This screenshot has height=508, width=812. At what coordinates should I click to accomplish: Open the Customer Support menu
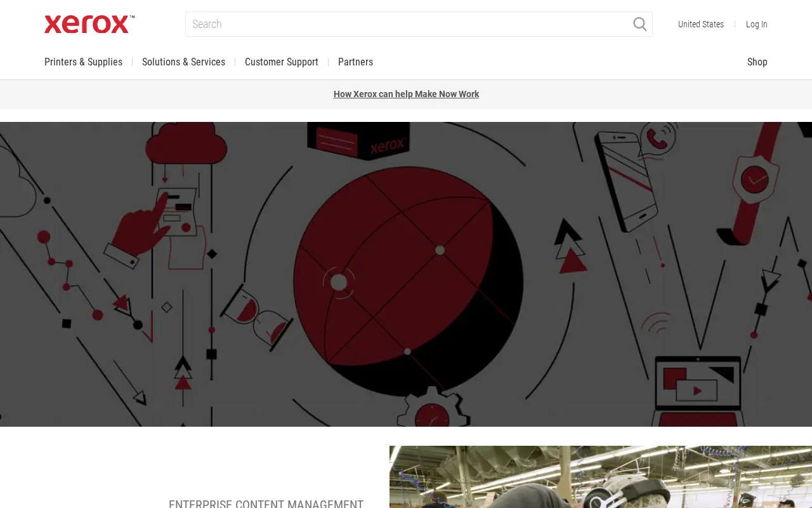coord(282,62)
